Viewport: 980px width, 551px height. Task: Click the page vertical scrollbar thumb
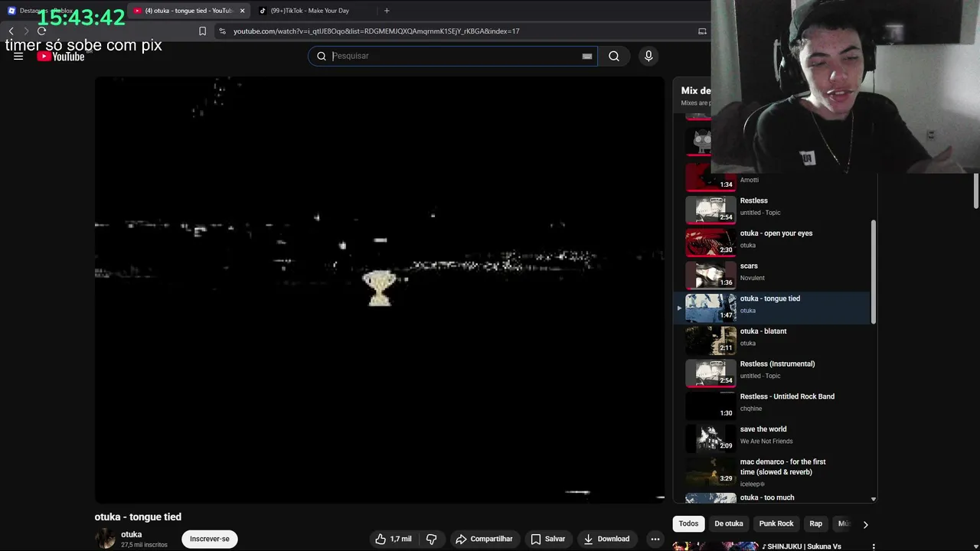(976, 191)
